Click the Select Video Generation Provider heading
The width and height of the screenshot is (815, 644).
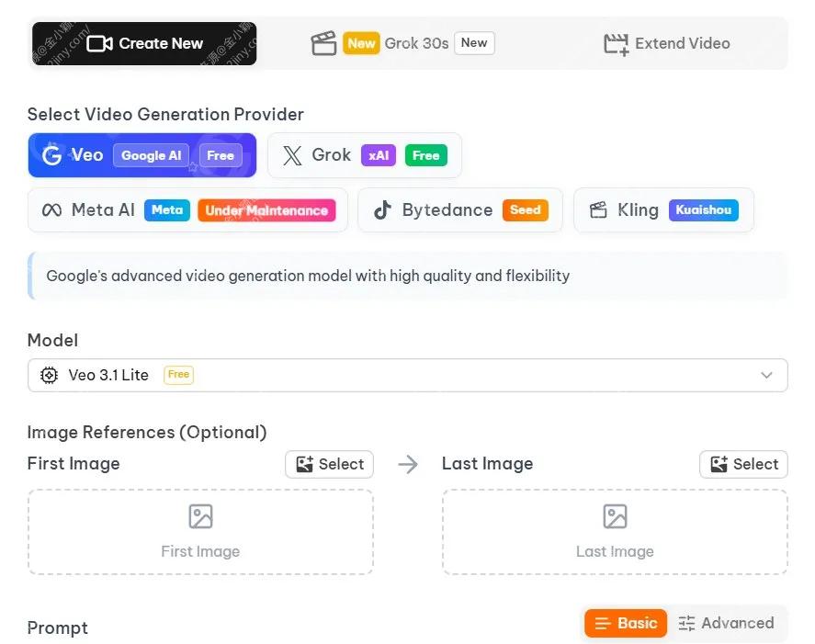165,114
